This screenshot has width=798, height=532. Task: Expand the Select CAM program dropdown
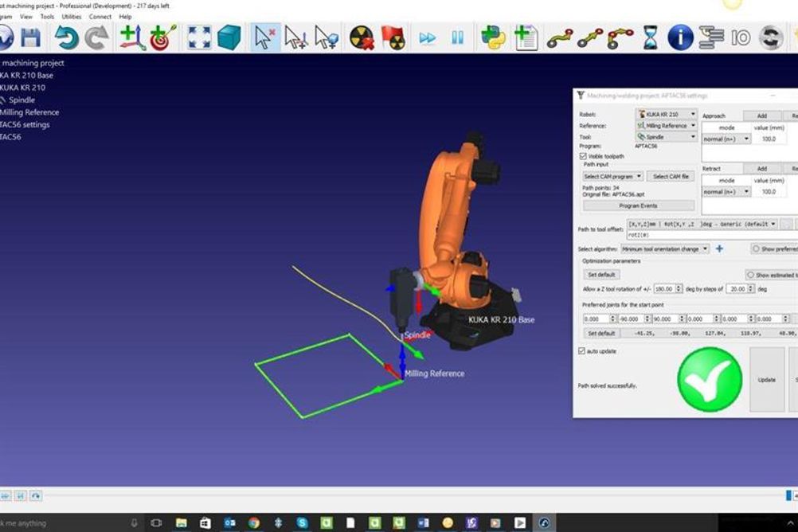coord(612,176)
